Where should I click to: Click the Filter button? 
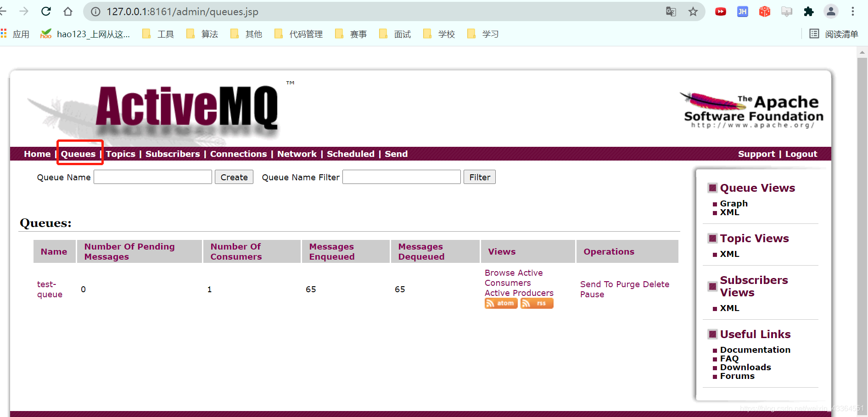480,177
